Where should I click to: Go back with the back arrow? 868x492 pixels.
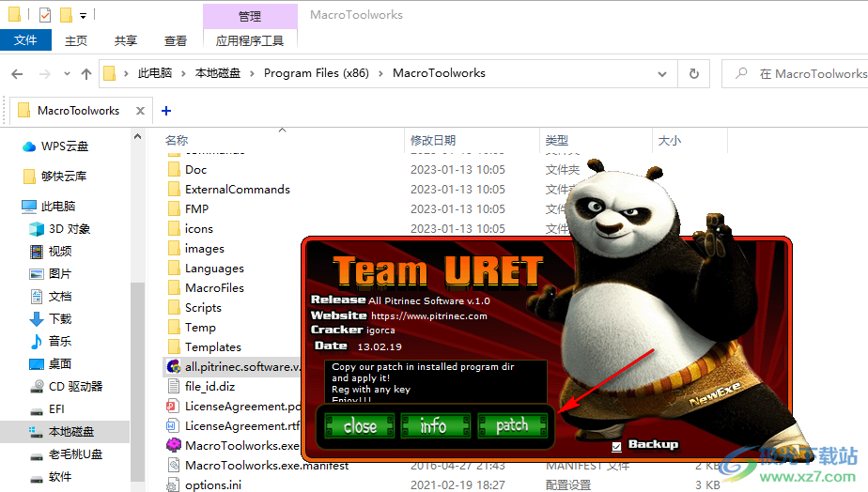17,73
